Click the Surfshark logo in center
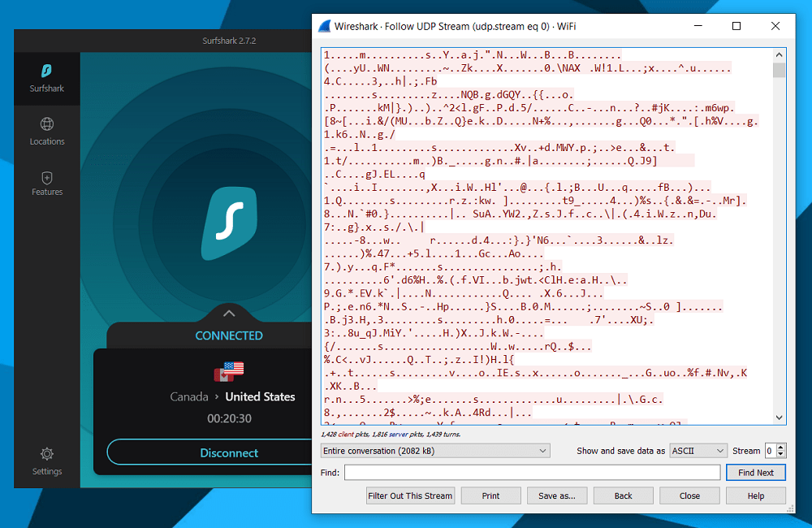This screenshot has width=812, height=528. coord(230,223)
